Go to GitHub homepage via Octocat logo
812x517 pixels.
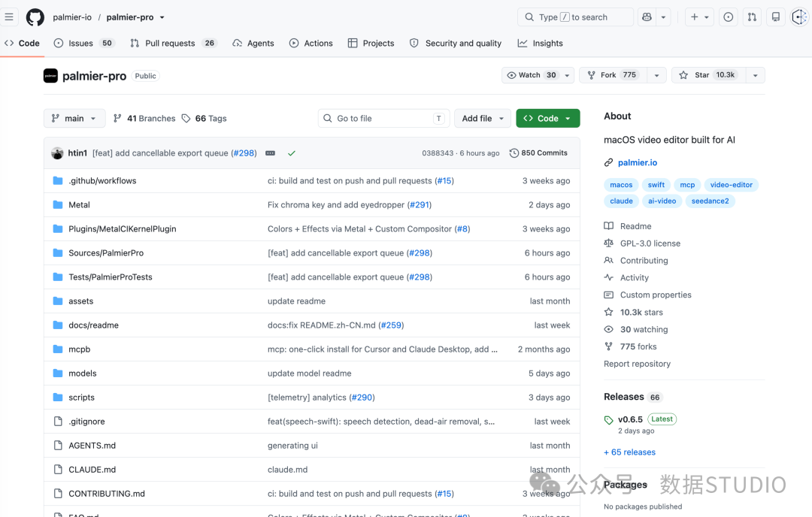[x=35, y=17]
